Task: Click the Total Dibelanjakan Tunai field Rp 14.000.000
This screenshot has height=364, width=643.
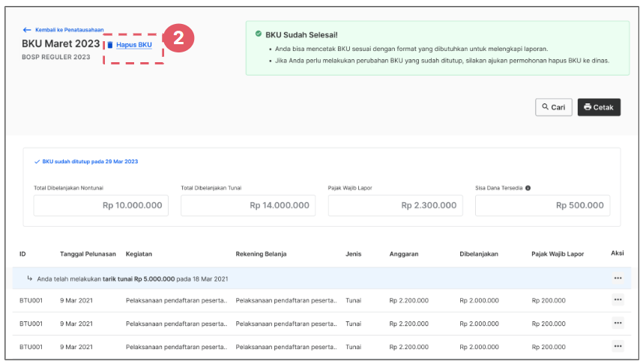Action: click(248, 205)
